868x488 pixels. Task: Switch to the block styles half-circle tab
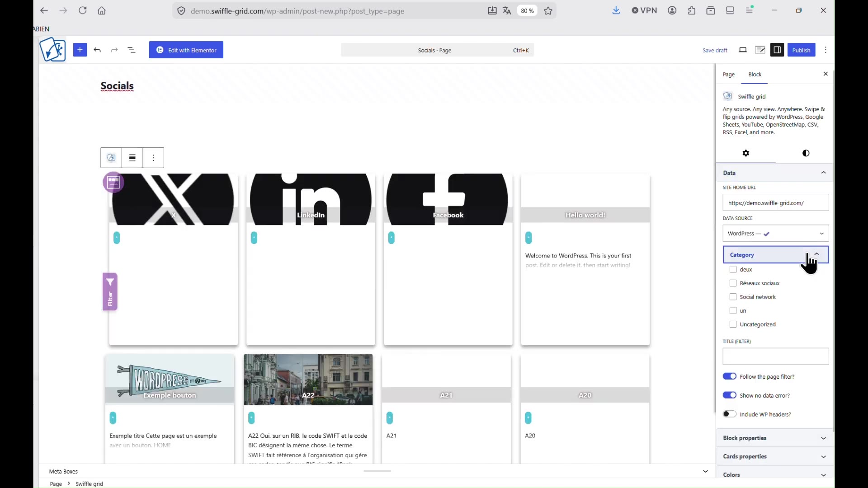click(x=806, y=153)
